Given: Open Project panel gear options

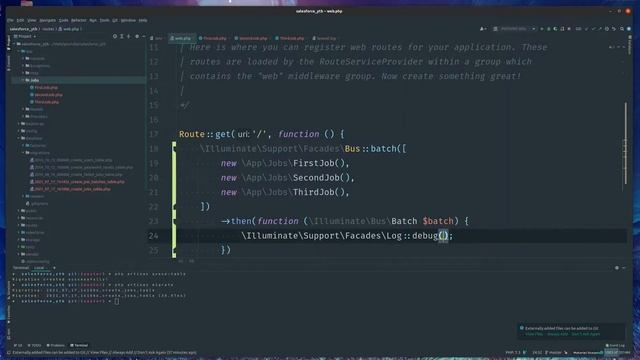Looking at the screenshot, I should point(137,36).
